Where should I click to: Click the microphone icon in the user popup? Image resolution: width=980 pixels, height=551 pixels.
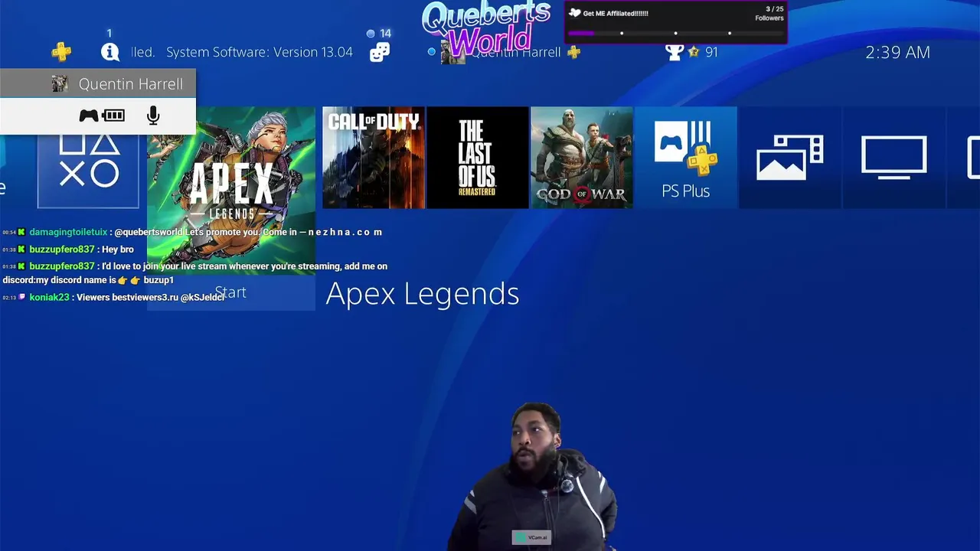point(153,116)
